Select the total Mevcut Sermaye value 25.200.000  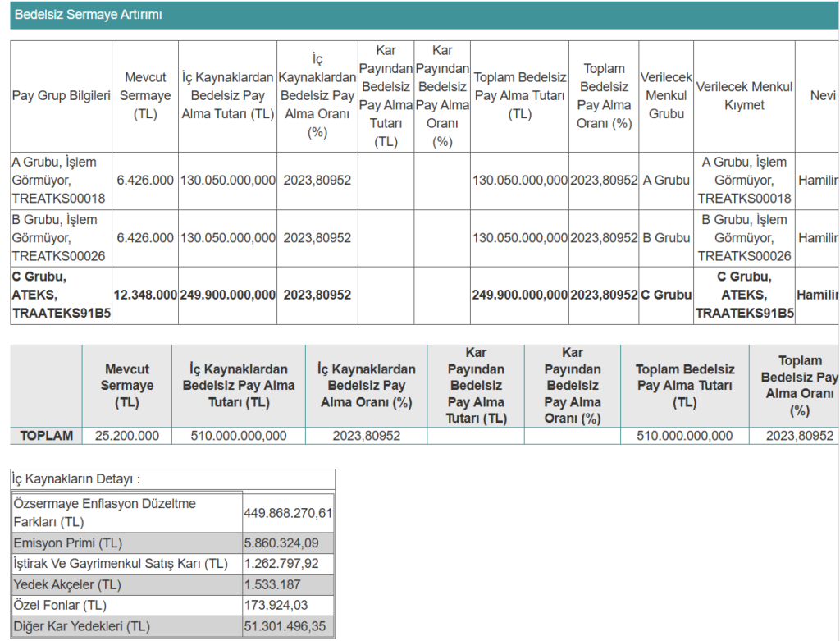click(x=127, y=437)
